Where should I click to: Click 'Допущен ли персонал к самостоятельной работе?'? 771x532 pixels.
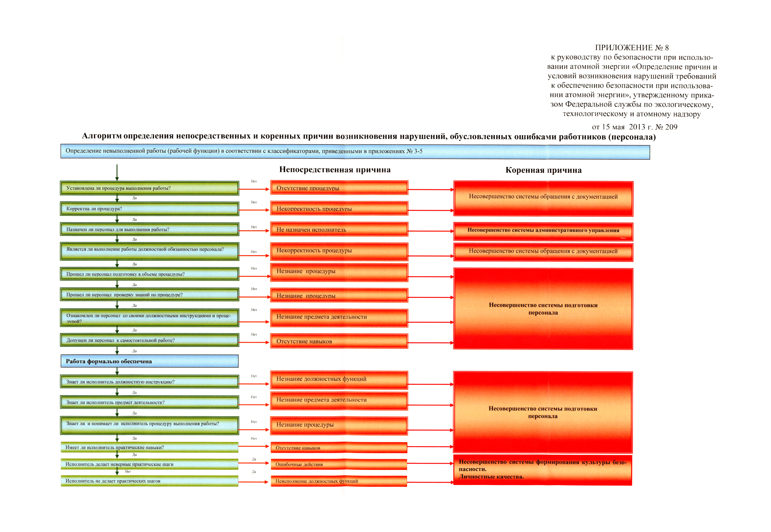149,340
